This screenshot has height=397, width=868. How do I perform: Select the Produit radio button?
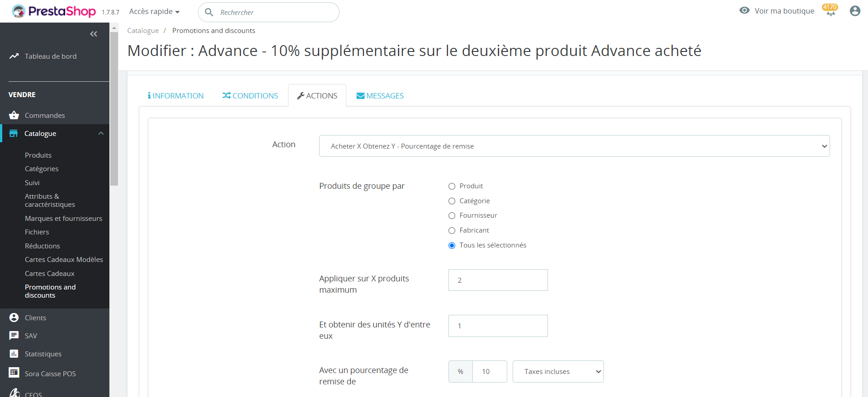pos(452,186)
